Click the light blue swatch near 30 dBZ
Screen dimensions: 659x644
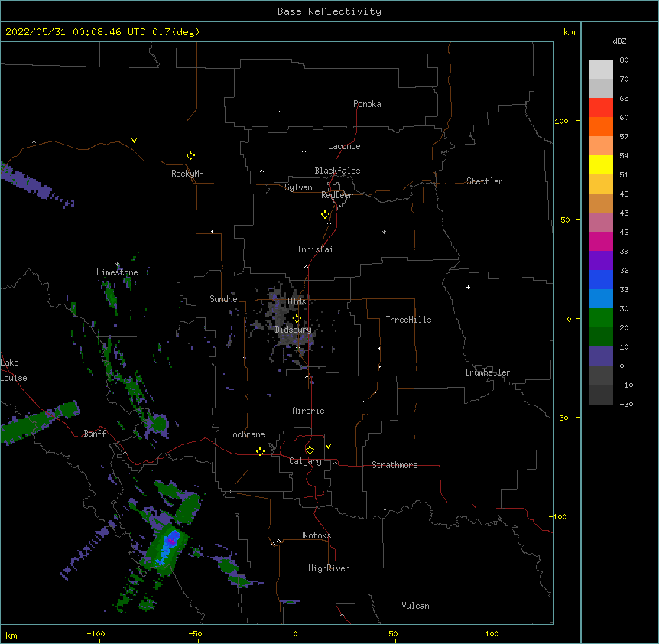click(x=601, y=298)
